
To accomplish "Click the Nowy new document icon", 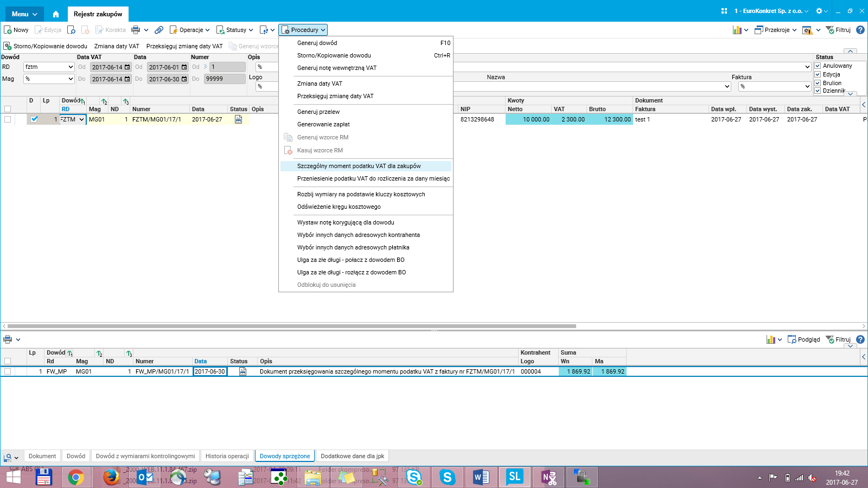I will pyautogui.click(x=8, y=30).
